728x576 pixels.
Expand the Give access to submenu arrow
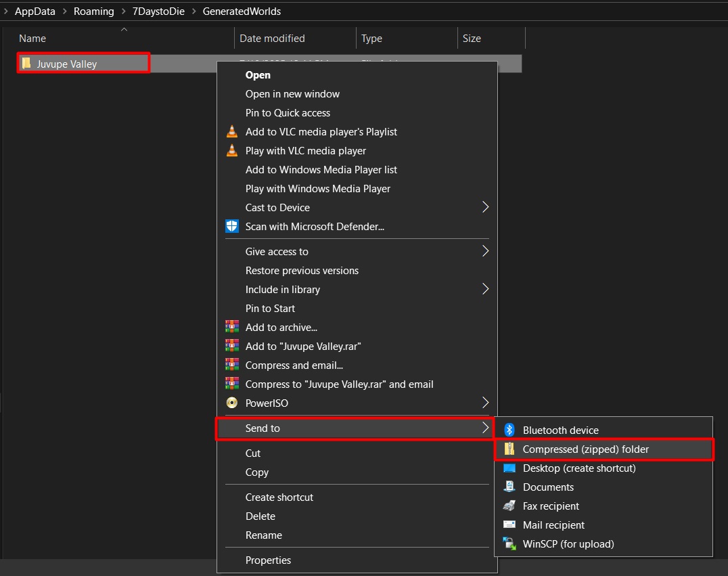pos(484,252)
